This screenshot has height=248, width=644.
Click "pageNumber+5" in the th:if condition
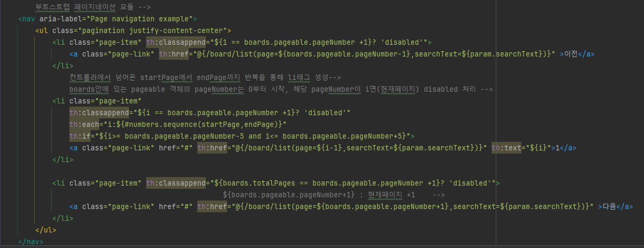[x=377, y=136]
